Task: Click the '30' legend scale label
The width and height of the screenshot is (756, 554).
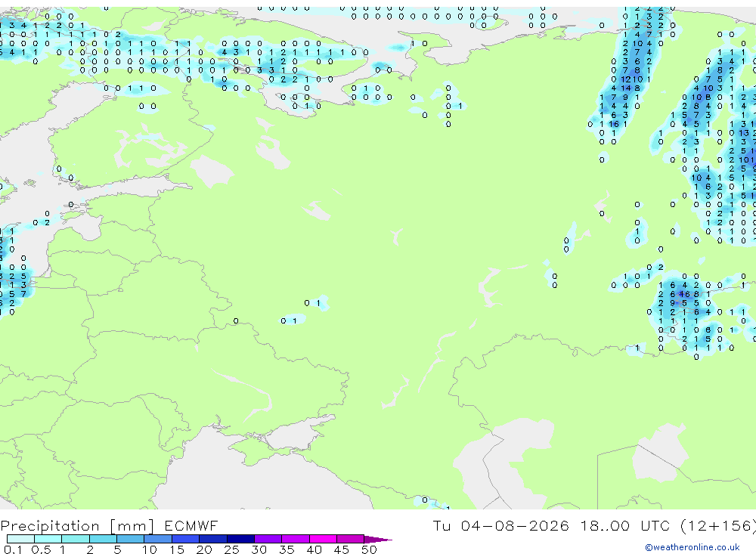Action: click(x=259, y=549)
